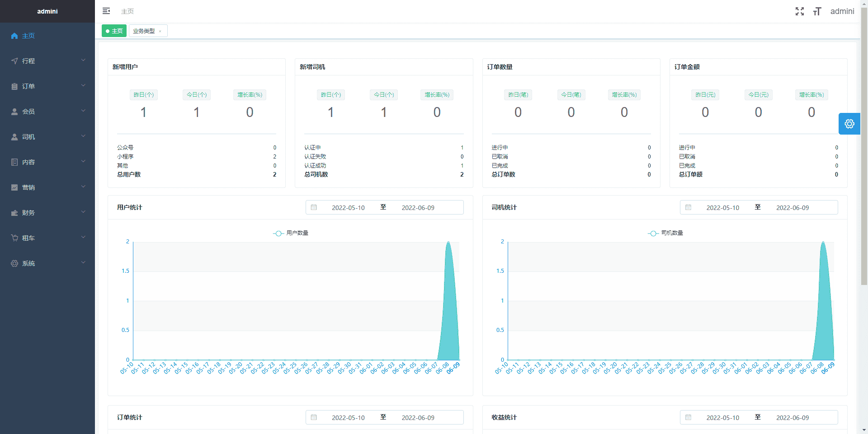Open the blue settings gear panel
The image size is (868, 434).
849,124
